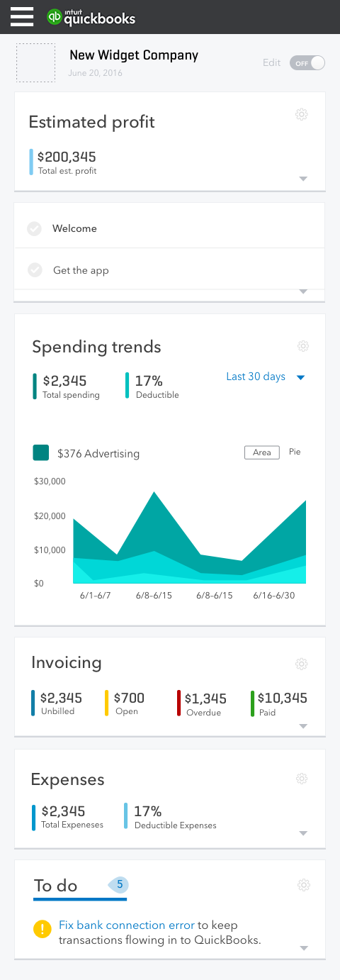
Task: Check the Get the app checklist circle
Action: [x=35, y=270]
